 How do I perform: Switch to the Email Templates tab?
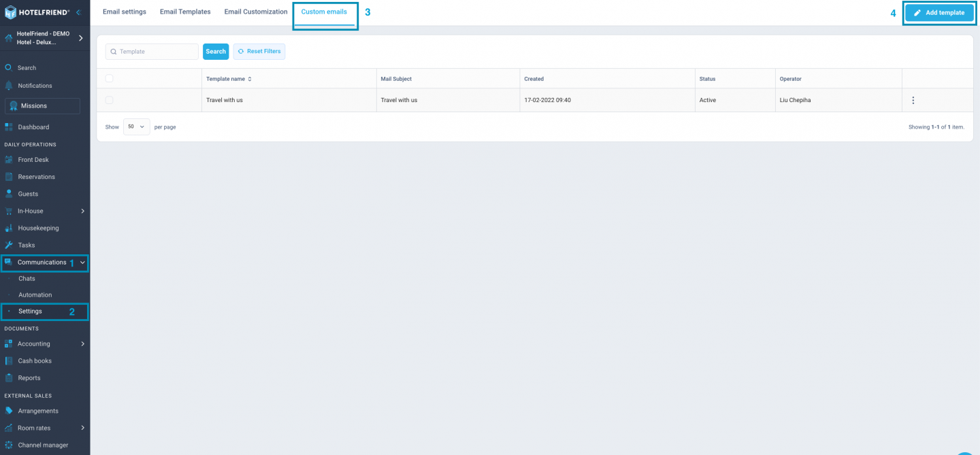(185, 12)
